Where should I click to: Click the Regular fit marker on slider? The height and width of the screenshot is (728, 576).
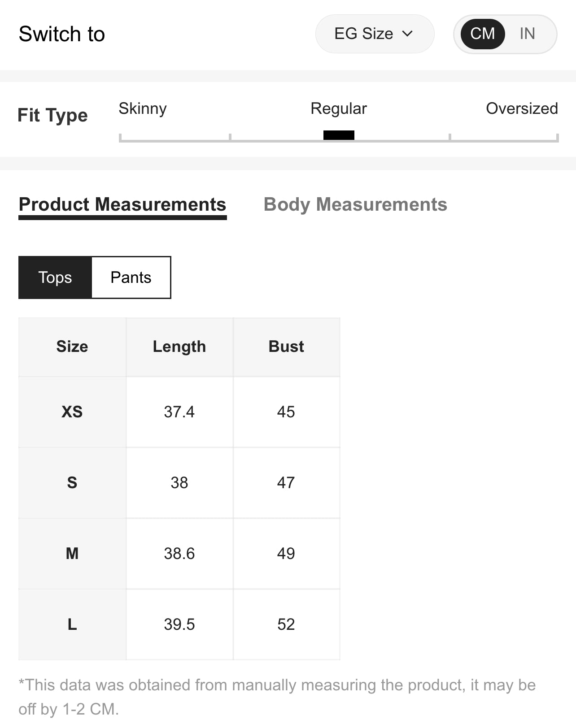(339, 135)
